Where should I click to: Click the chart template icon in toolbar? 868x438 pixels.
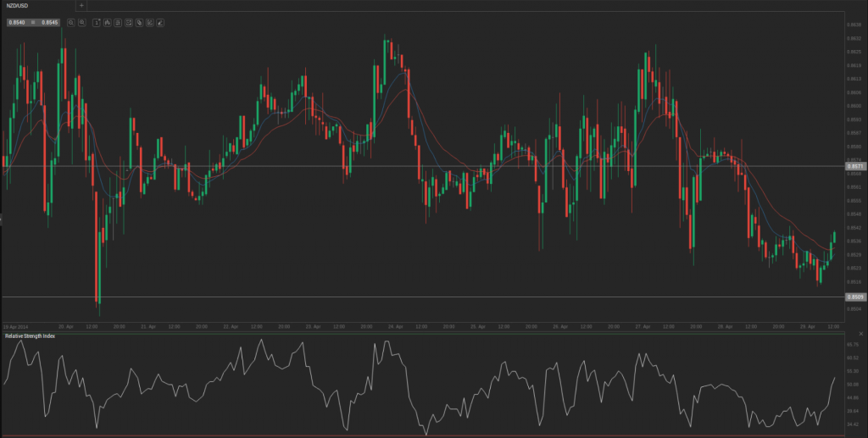click(x=128, y=22)
